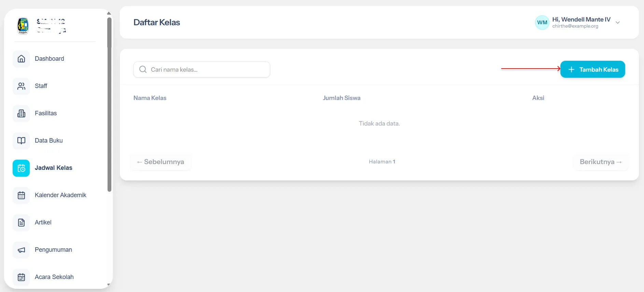Click the search magnifier icon
The image size is (644, 292).
point(143,69)
